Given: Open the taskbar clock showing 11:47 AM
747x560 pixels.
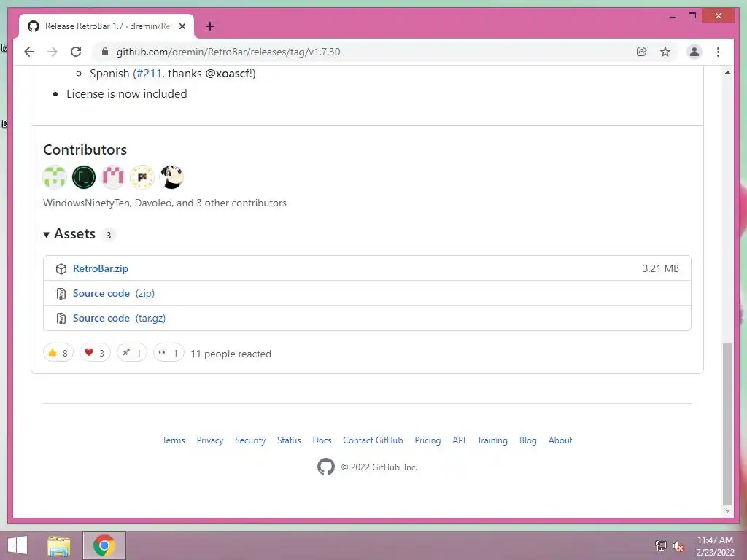Looking at the screenshot, I should tap(715, 546).
